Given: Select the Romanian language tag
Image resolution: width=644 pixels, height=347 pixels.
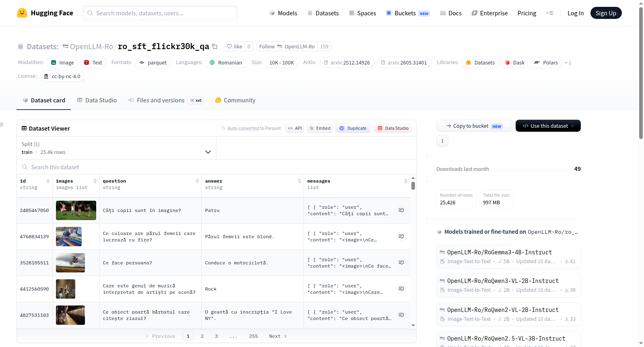Looking at the screenshot, I should click(226, 62).
